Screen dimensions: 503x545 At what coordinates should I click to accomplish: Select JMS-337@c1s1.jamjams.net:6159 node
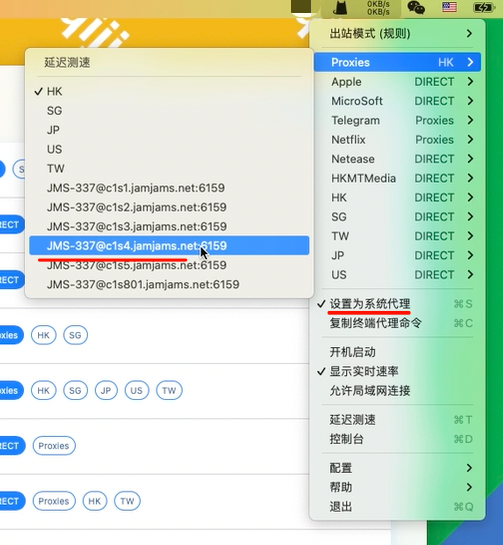[169, 188]
